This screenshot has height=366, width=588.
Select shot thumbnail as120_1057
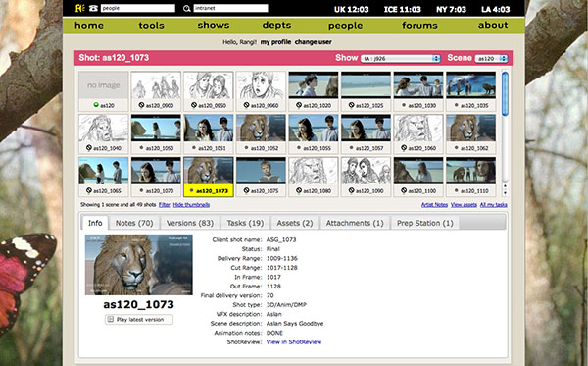366,133
